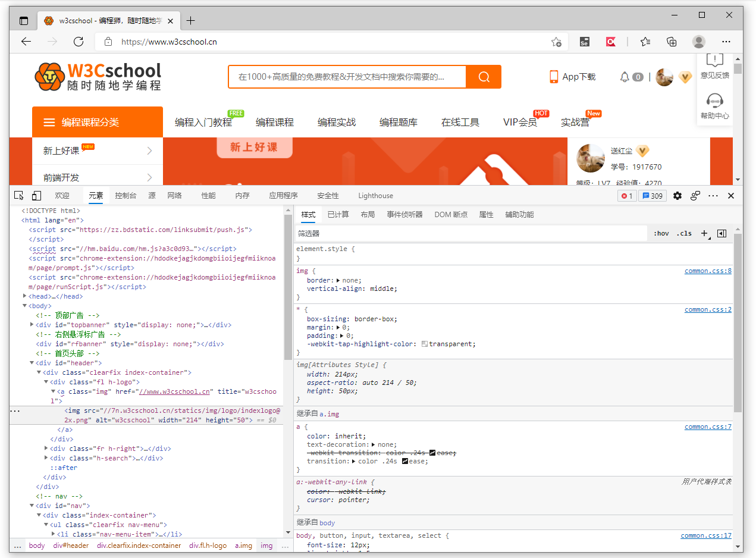Collapse the body element node

24,306
